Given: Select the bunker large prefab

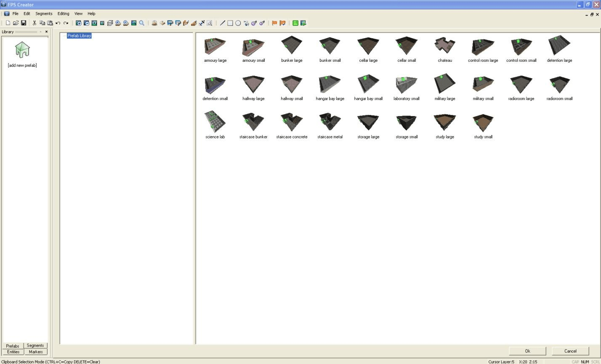Looking at the screenshot, I should 292,50.
